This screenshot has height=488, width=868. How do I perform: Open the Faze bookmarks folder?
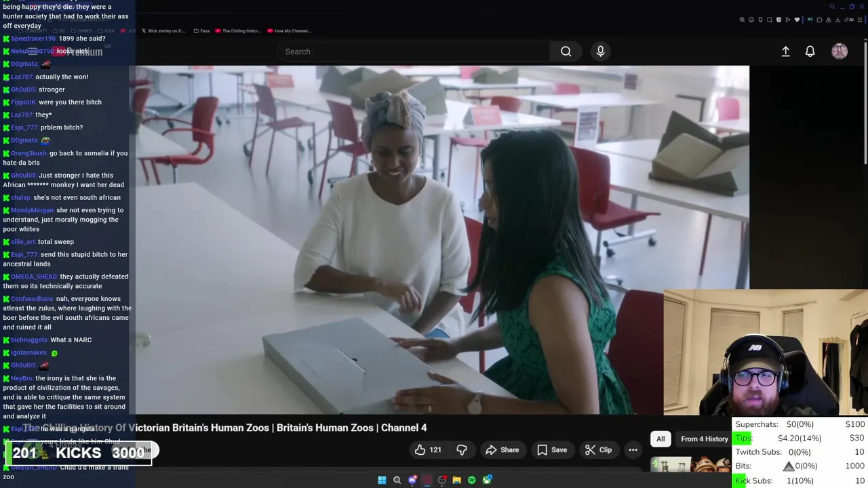click(x=201, y=30)
